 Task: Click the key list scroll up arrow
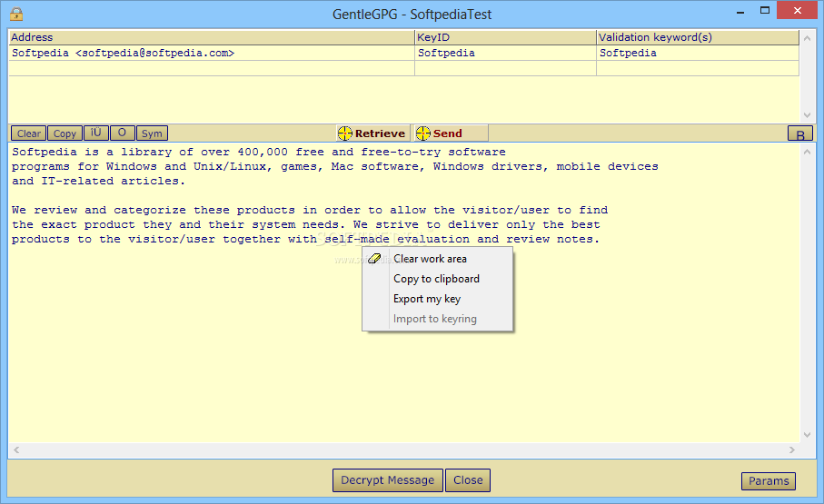(x=807, y=38)
